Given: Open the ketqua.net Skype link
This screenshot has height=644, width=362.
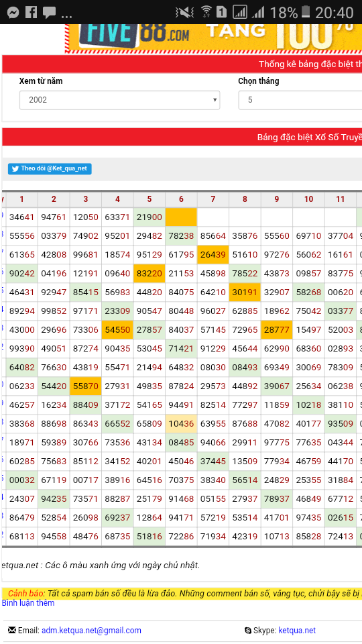Looking at the screenshot, I should [297, 630].
